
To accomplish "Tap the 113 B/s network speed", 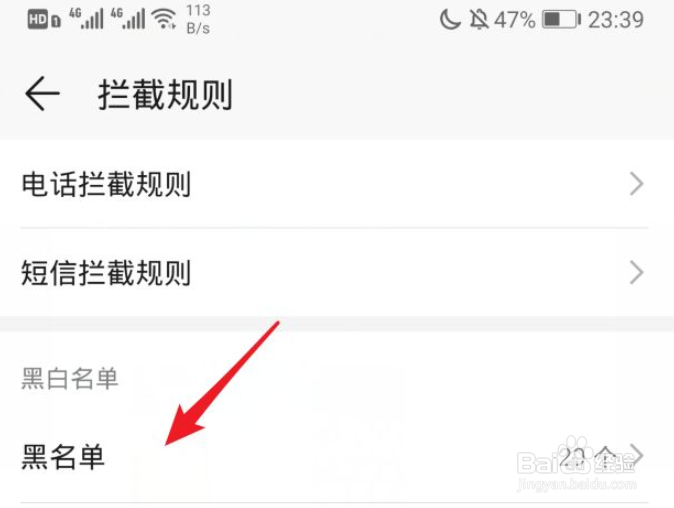I will coord(198,19).
